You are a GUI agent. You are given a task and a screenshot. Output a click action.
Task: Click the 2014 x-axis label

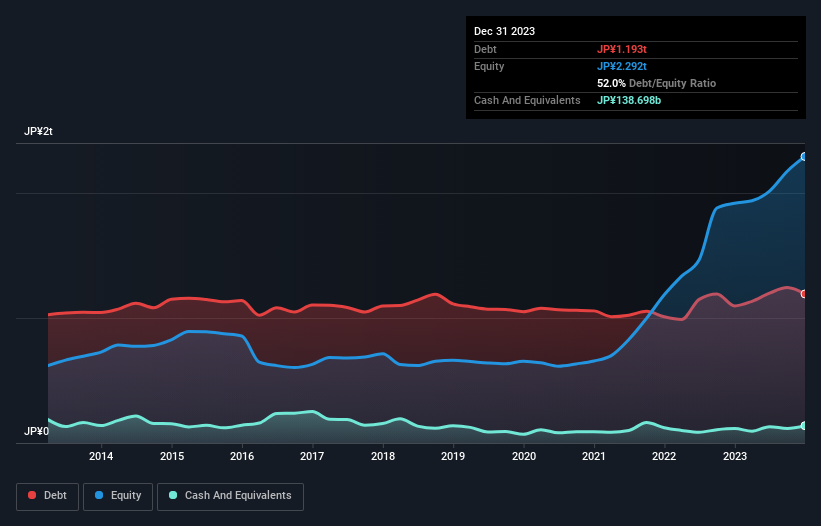coord(101,456)
